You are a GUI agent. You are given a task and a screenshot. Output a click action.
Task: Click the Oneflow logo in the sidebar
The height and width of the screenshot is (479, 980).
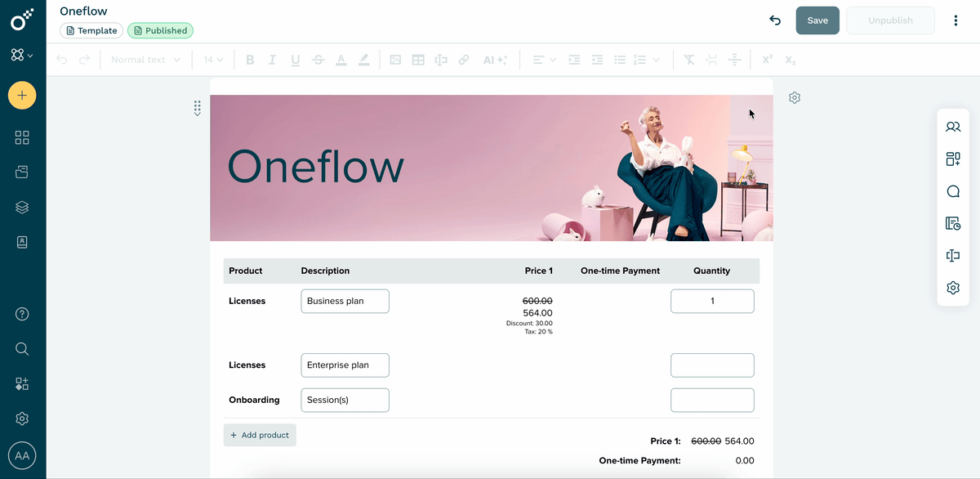point(22,20)
